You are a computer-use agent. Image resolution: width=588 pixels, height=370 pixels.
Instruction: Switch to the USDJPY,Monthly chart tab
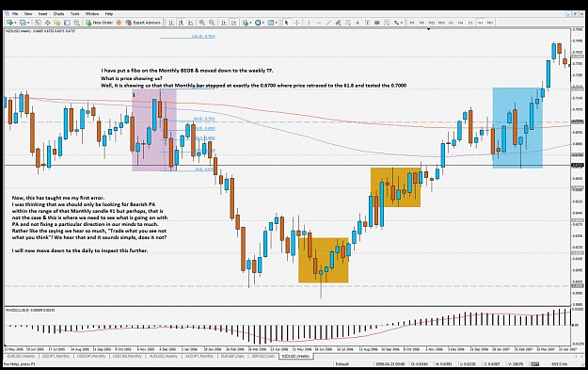(x=56, y=356)
